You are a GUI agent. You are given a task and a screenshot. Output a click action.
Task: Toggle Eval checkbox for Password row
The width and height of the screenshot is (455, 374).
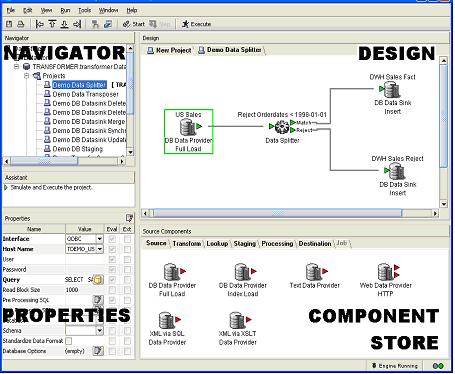(x=112, y=269)
